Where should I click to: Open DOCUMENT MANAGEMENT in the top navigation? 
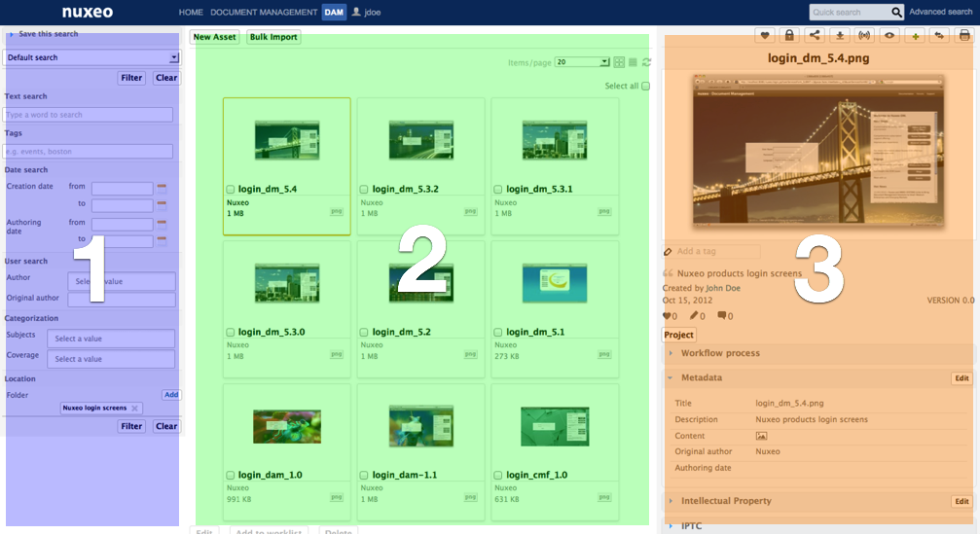coord(264,12)
